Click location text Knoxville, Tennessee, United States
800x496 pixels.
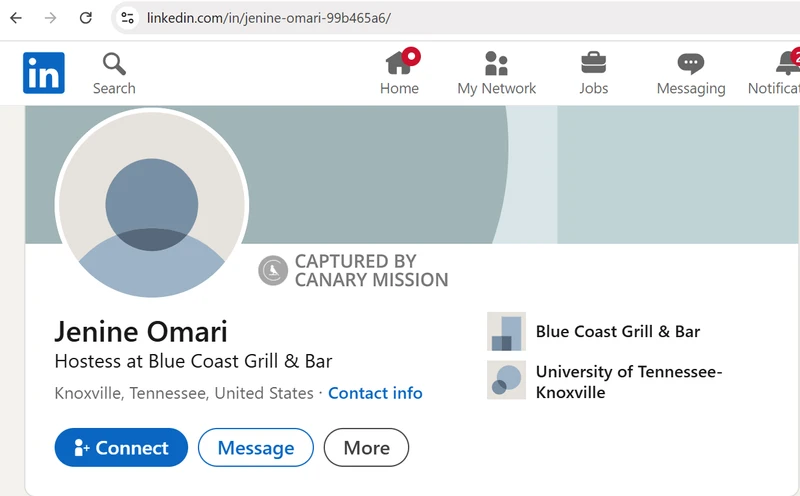pos(184,393)
